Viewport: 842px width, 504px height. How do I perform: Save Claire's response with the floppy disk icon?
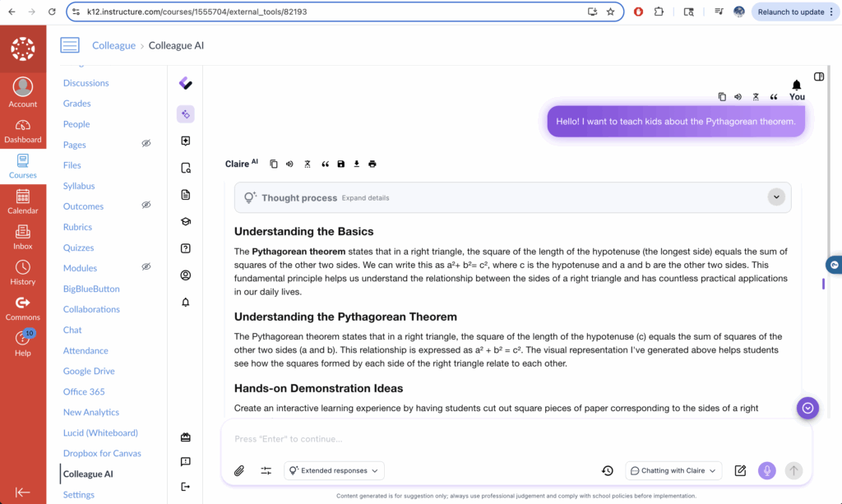341,164
